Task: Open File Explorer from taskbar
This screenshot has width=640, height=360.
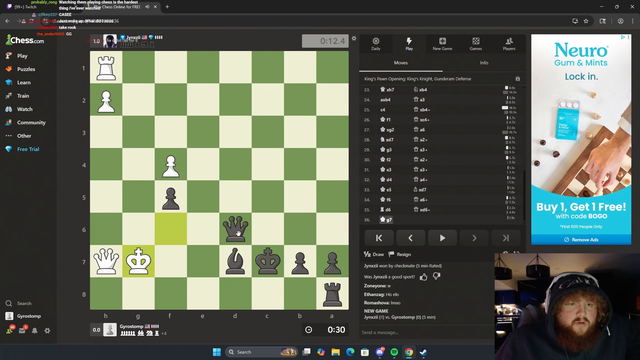Action: 336,352
